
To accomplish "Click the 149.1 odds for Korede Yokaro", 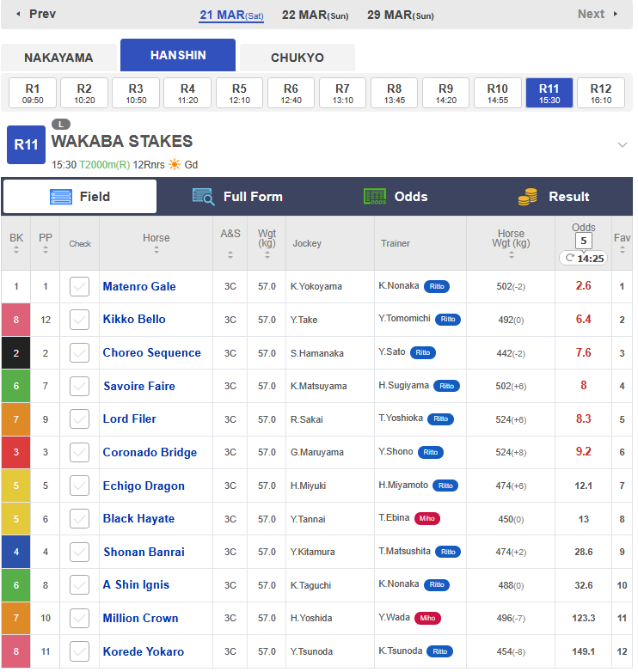I will 584,651.
